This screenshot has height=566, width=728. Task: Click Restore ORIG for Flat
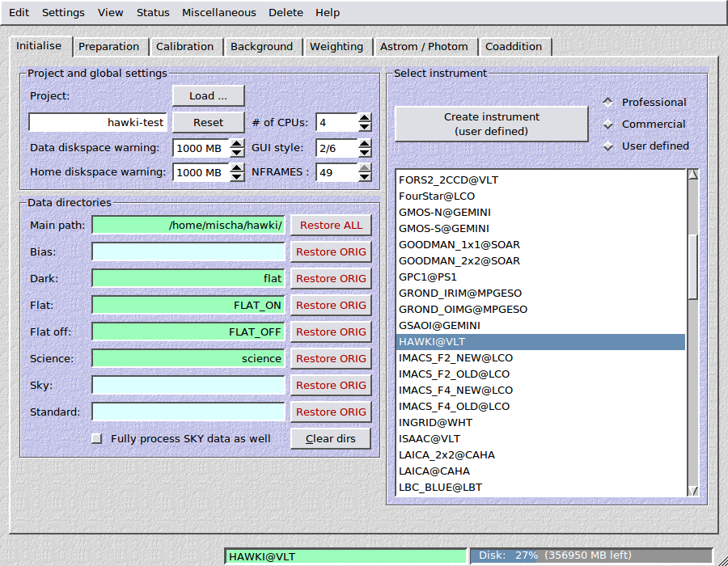(x=331, y=306)
